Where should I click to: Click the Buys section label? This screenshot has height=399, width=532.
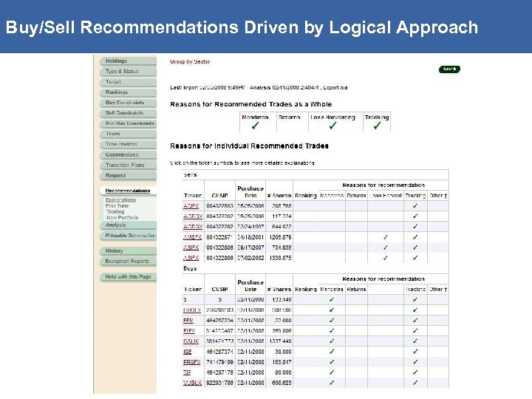[x=190, y=268]
